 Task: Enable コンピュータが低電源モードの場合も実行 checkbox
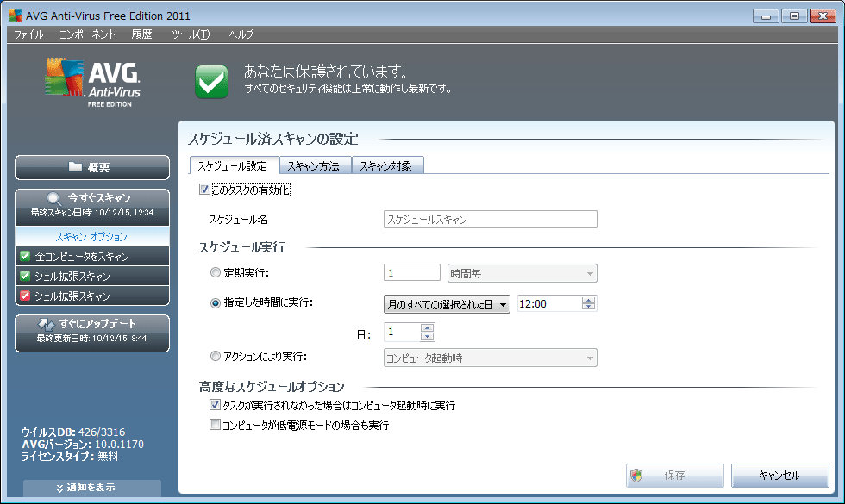click(x=215, y=424)
